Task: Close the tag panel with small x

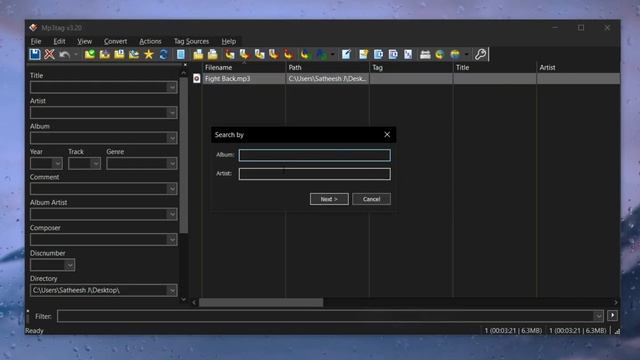Action: tap(185, 65)
